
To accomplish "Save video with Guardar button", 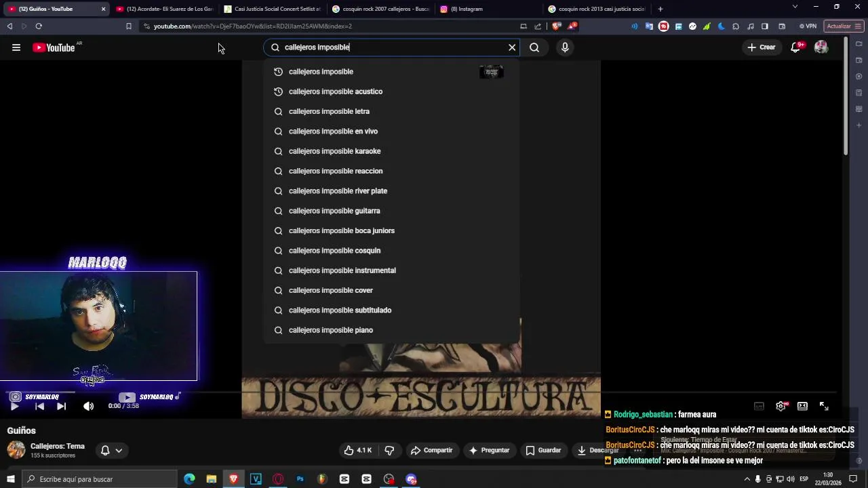I will [544, 450].
